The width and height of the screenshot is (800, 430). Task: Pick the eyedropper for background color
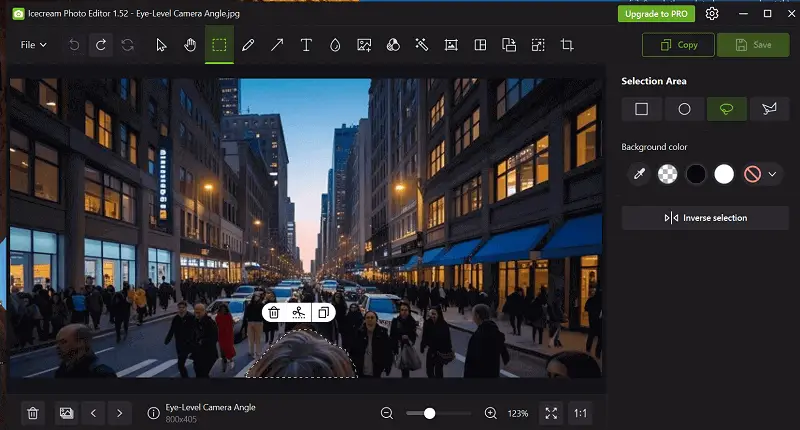pos(639,174)
